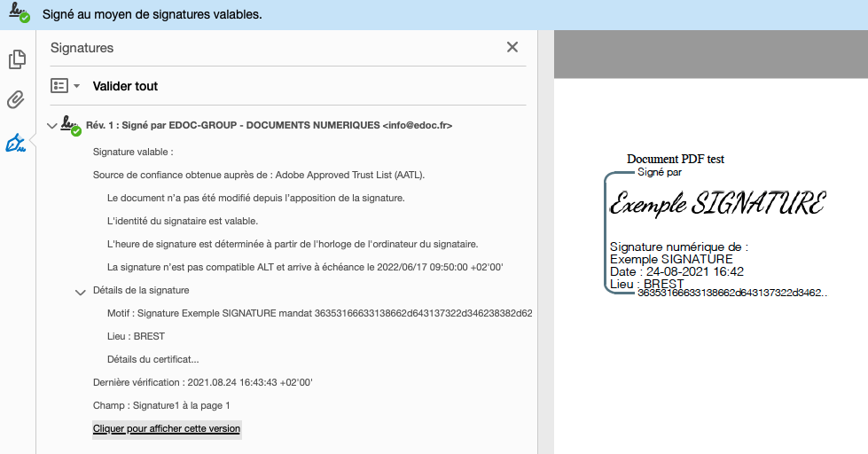Open Détails du certificat...

pyautogui.click(x=152, y=359)
